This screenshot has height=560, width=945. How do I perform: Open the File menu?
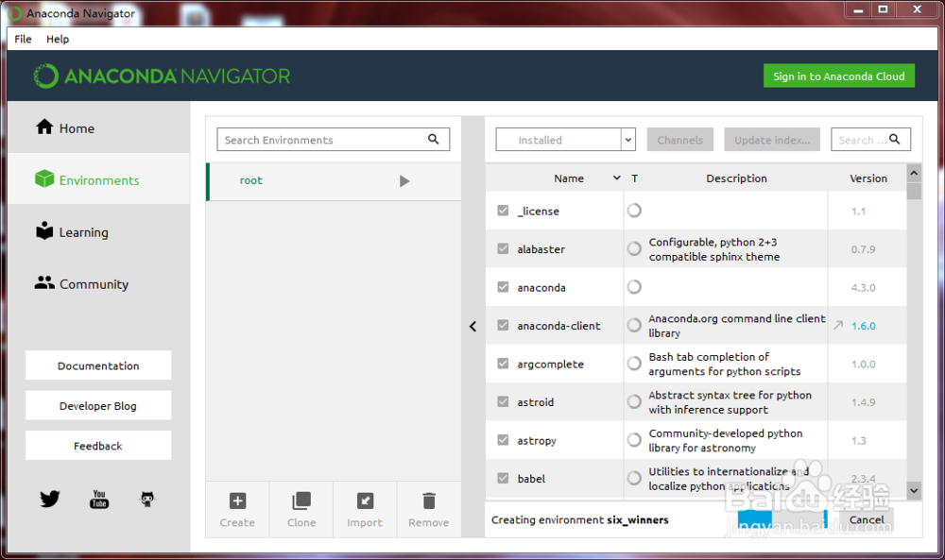point(23,39)
